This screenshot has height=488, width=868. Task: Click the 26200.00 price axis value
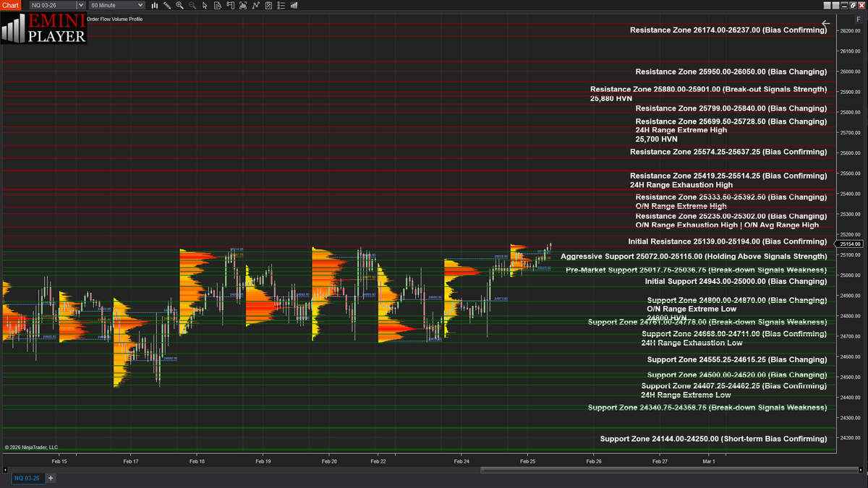850,31
